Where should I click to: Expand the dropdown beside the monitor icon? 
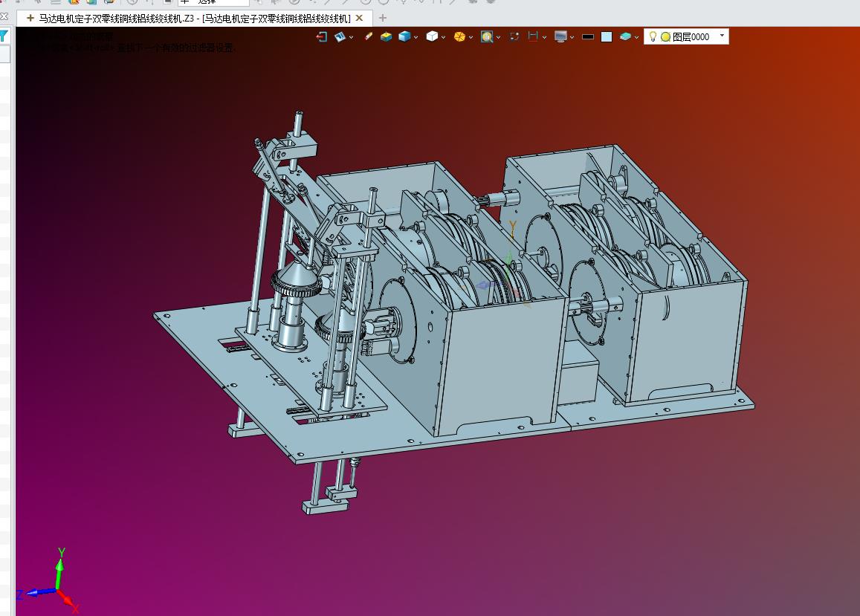click(x=572, y=37)
